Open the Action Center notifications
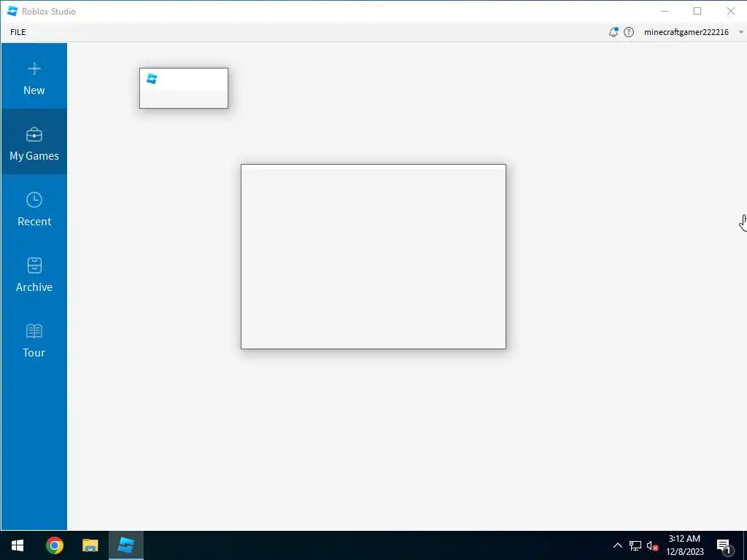 click(724, 545)
